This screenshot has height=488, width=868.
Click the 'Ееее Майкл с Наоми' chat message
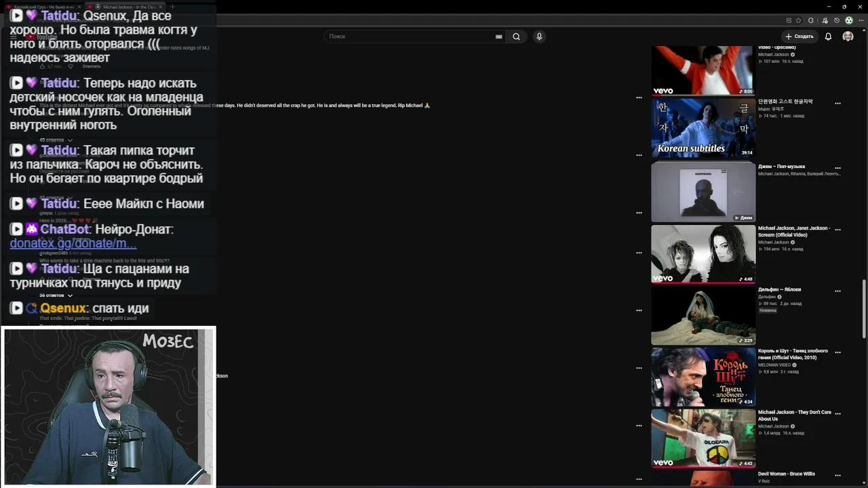point(144,203)
